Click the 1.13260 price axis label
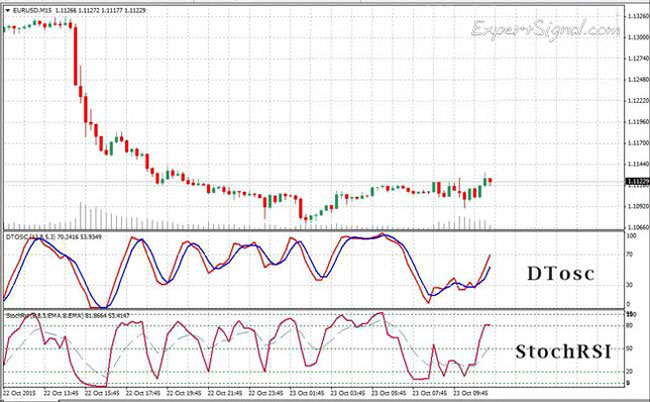This screenshot has height=402, width=650. point(636,17)
